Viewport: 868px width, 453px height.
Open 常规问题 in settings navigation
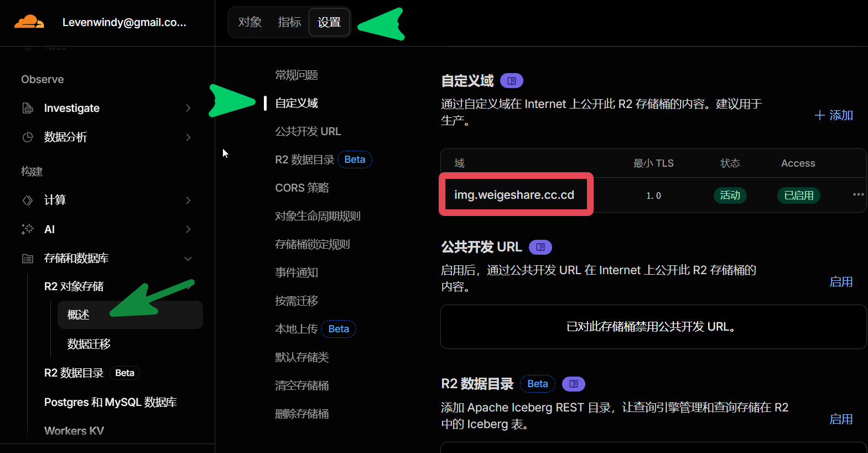coord(297,75)
